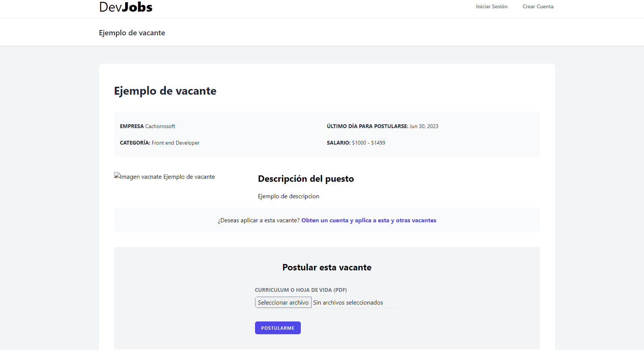Click '¿Deseas aplicar a esta vacante?' text
Screen dimensions: 644x350
(259, 220)
